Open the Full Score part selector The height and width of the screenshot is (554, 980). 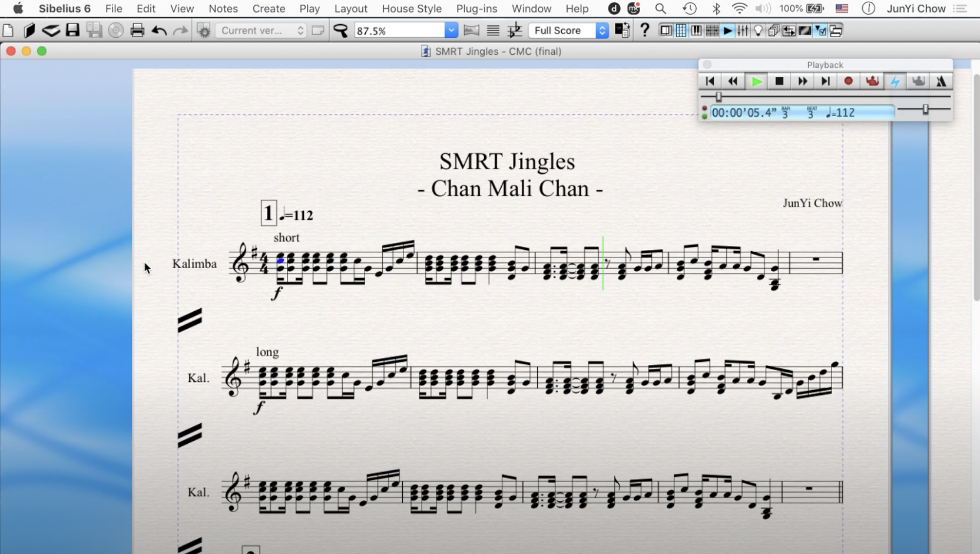568,31
